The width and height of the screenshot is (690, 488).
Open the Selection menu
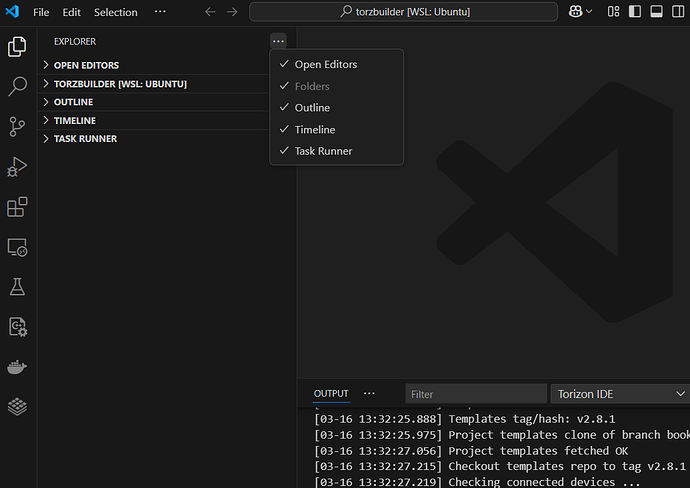[x=116, y=12]
